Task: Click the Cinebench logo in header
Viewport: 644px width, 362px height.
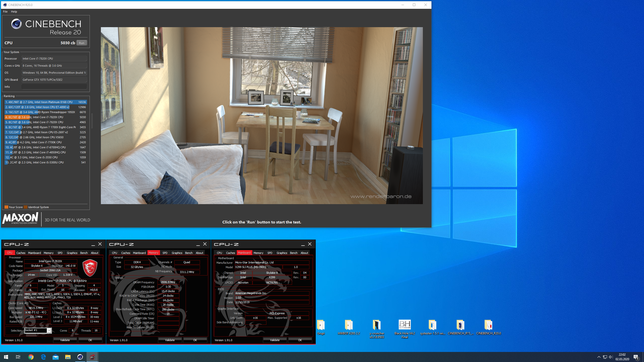Action: pyautogui.click(x=46, y=27)
